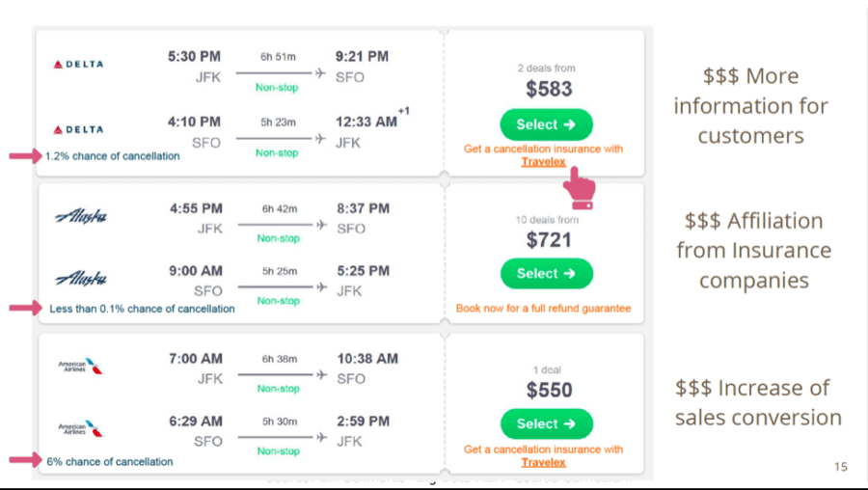Click the pink arrow beside 1.2% chance of cancellation
Screen dimensions: 868x490
(x=25, y=156)
